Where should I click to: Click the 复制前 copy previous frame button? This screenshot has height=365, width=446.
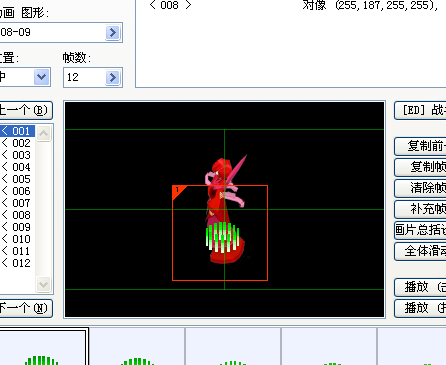[420, 146]
